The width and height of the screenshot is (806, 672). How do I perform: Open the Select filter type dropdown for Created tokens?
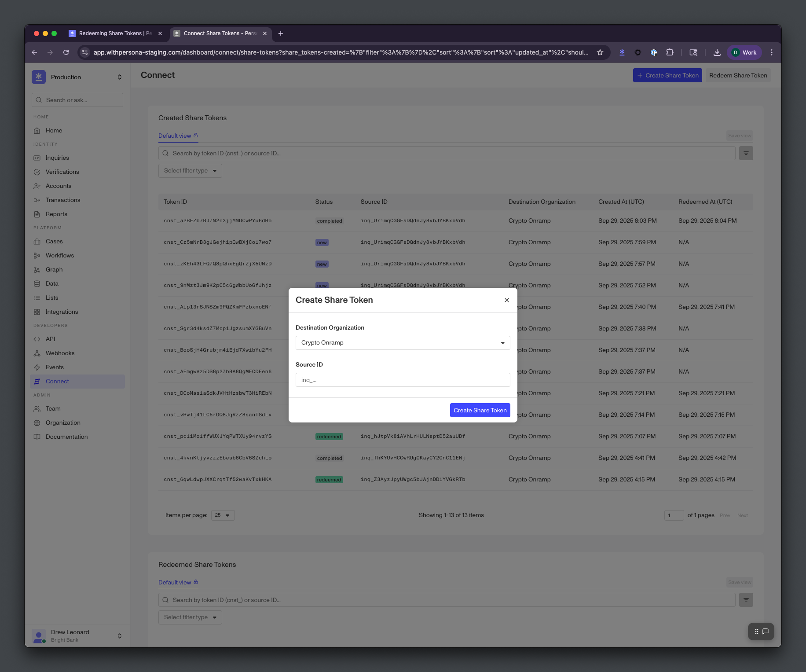pos(190,171)
